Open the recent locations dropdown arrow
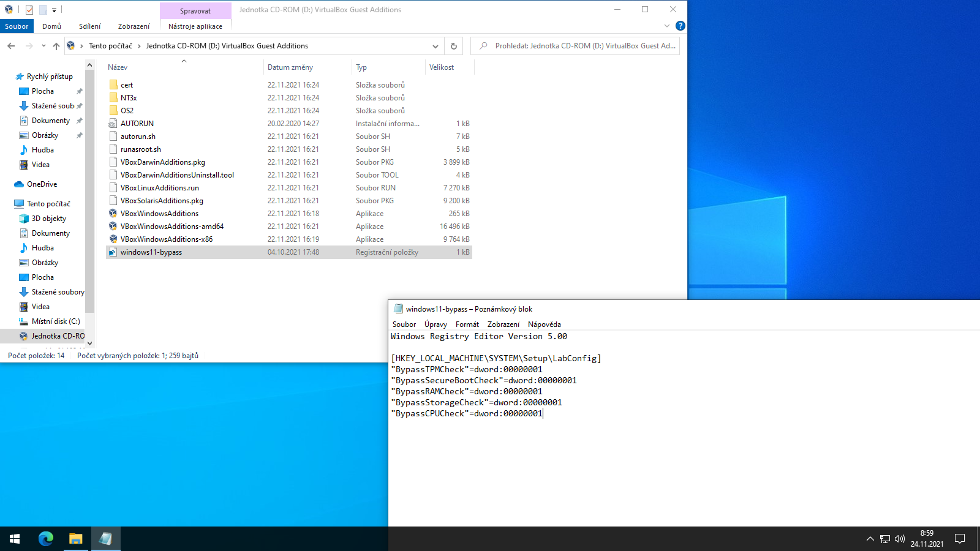Viewport: 980px width, 551px height. [x=43, y=46]
